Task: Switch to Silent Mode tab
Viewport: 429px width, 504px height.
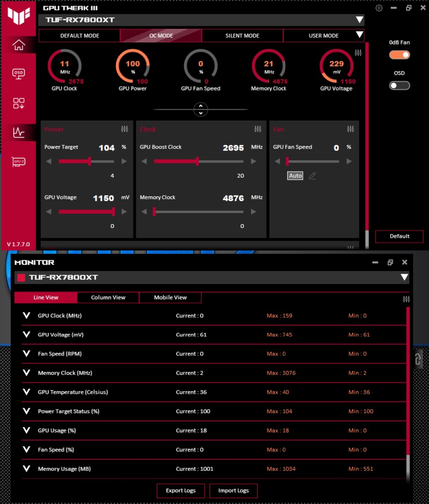Action: tap(242, 36)
